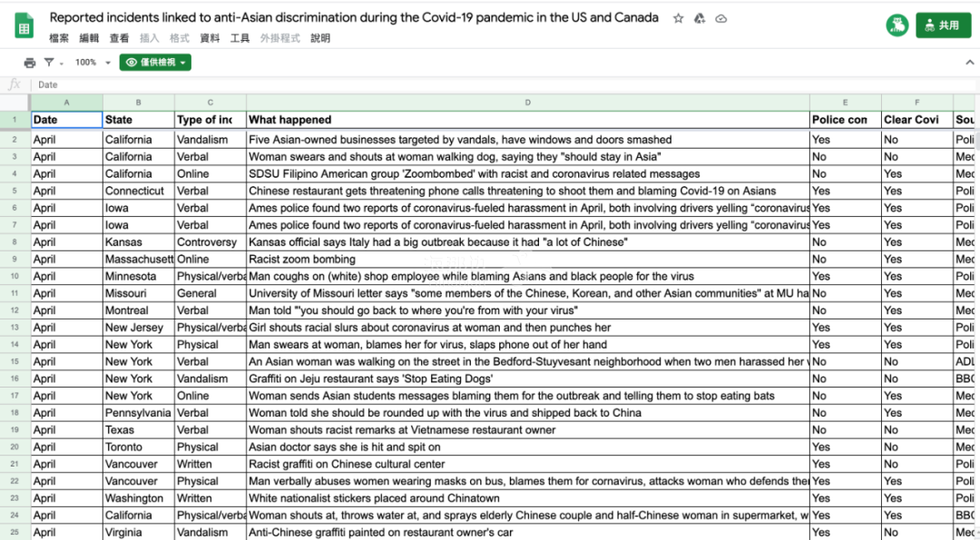Select column E header
Screen dimensions: 980x540
(846, 103)
